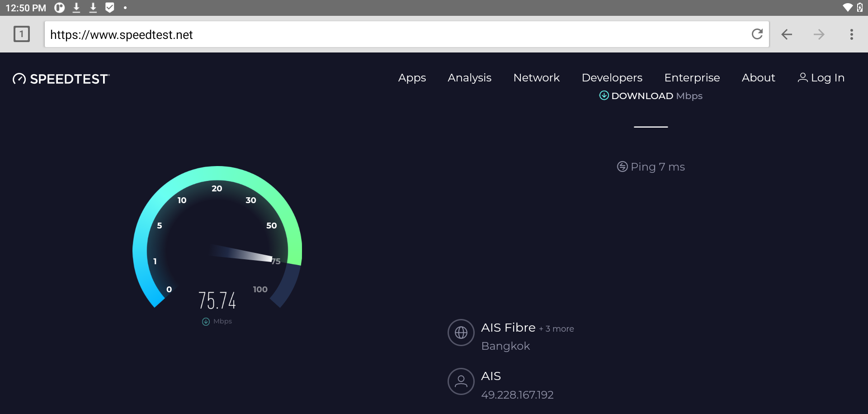
Task: Tap the battery charging status icon
Action: pyautogui.click(x=860, y=7)
